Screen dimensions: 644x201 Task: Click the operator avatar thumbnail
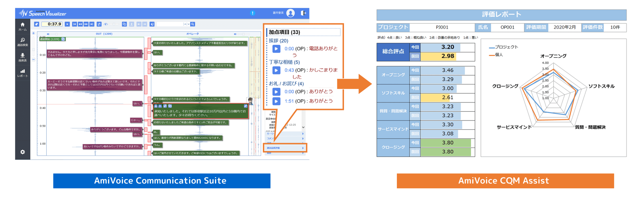(x=250, y=101)
